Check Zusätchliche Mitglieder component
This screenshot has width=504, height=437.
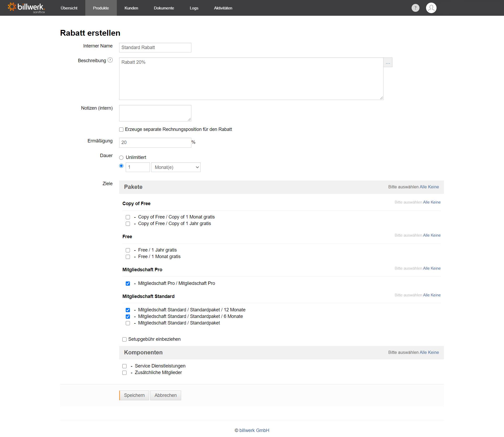pyautogui.click(x=124, y=373)
